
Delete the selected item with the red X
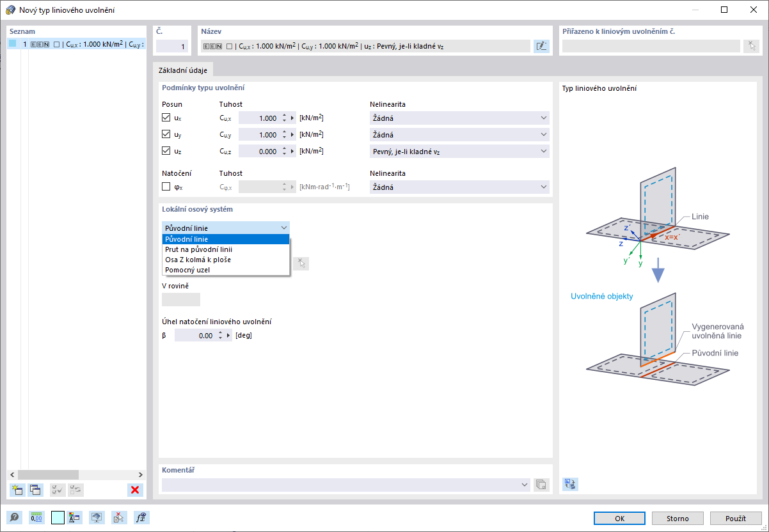[x=135, y=490]
